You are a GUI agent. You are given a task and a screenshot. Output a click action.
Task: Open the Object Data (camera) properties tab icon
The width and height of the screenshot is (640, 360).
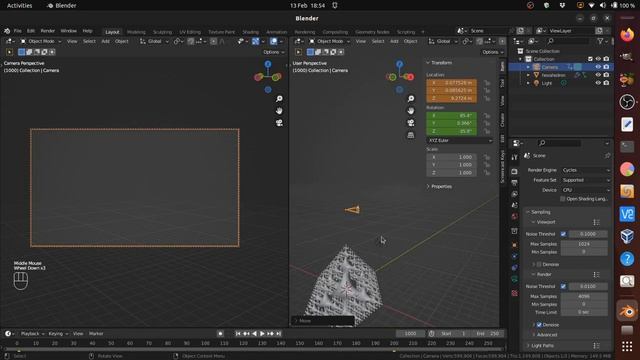click(514, 279)
